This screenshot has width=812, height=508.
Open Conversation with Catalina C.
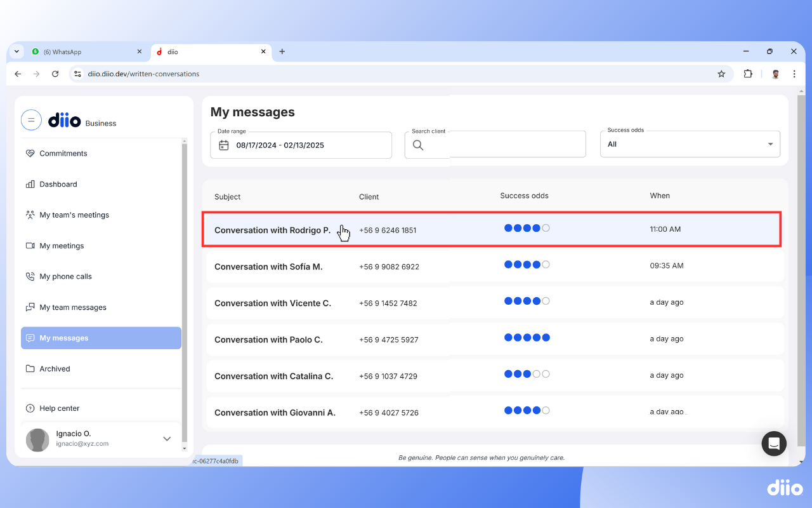495,376
